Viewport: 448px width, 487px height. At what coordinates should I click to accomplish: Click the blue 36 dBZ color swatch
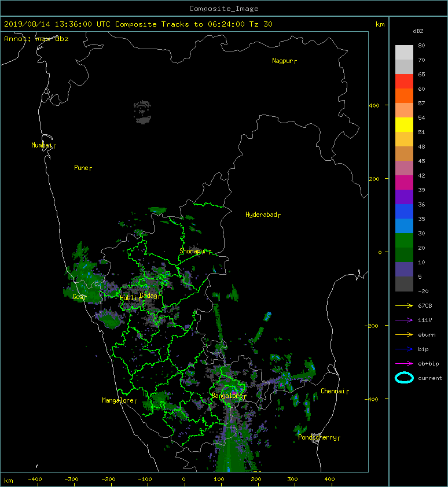(404, 211)
